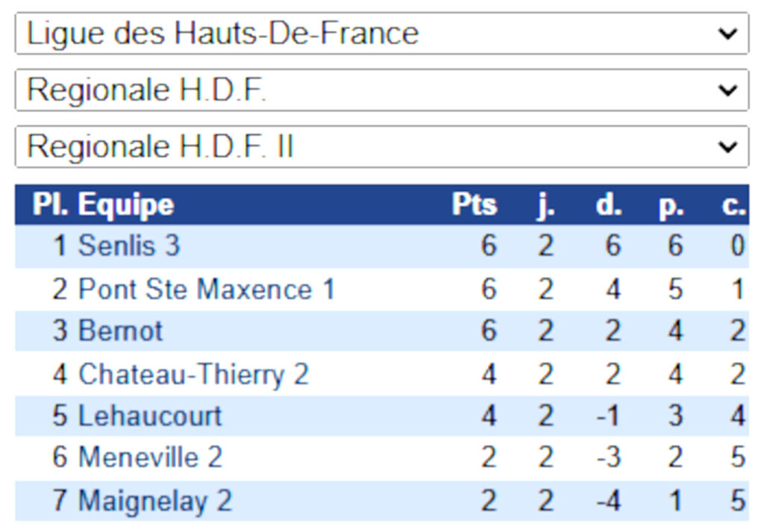This screenshot has height=532, width=764.
Task: Click the d. column header
Action: 609,204
